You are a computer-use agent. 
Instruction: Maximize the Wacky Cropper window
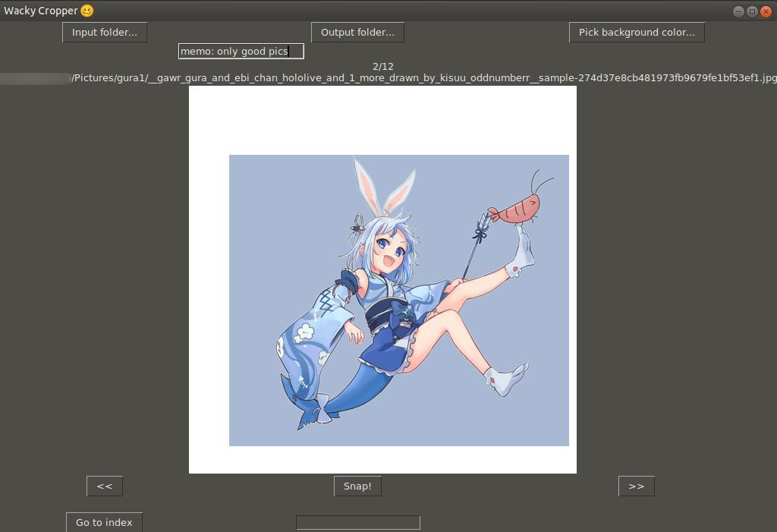click(x=752, y=11)
